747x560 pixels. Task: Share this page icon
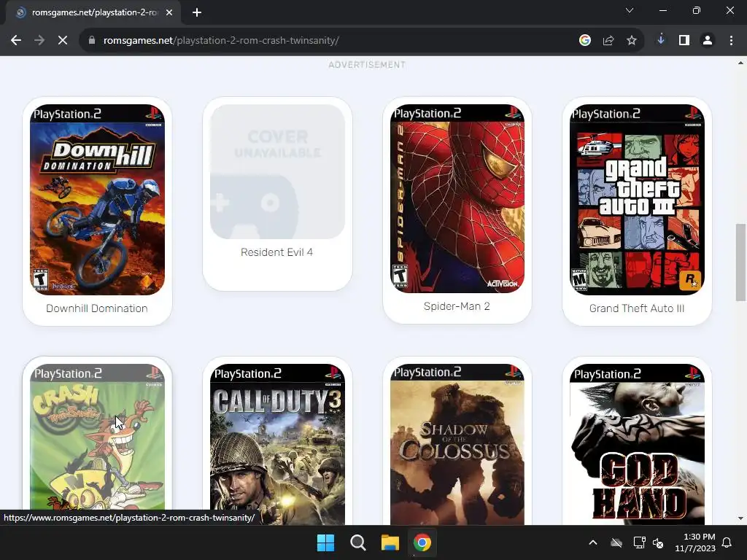(x=608, y=41)
